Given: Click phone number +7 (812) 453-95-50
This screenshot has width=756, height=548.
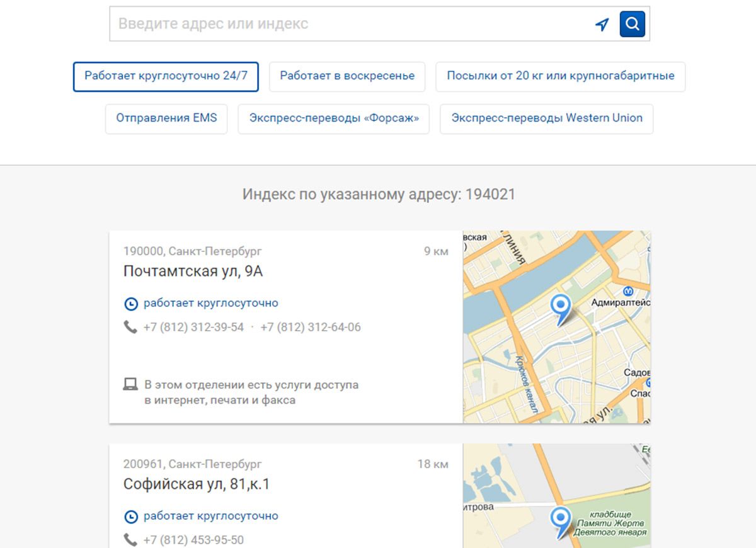Looking at the screenshot, I should click(x=193, y=540).
